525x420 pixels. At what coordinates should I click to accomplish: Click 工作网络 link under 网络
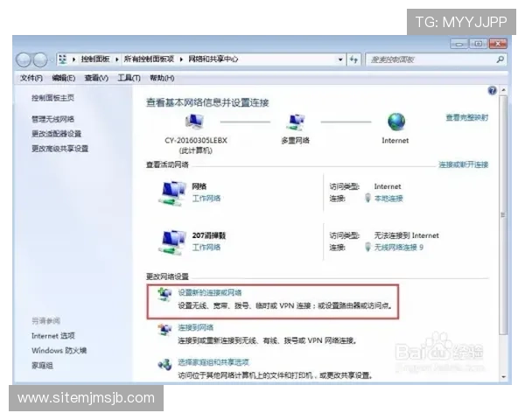206,199
